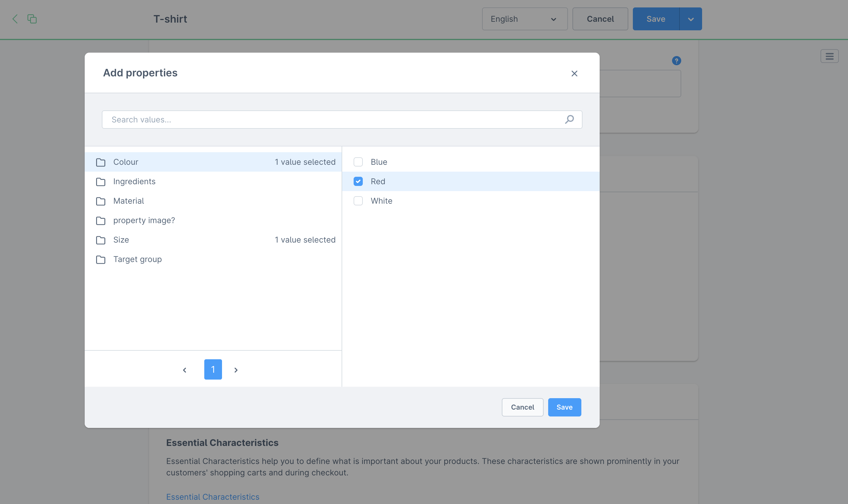Image resolution: width=848 pixels, height=504 pixels.
Task: Click the back arrow icon
Action: 15,19
